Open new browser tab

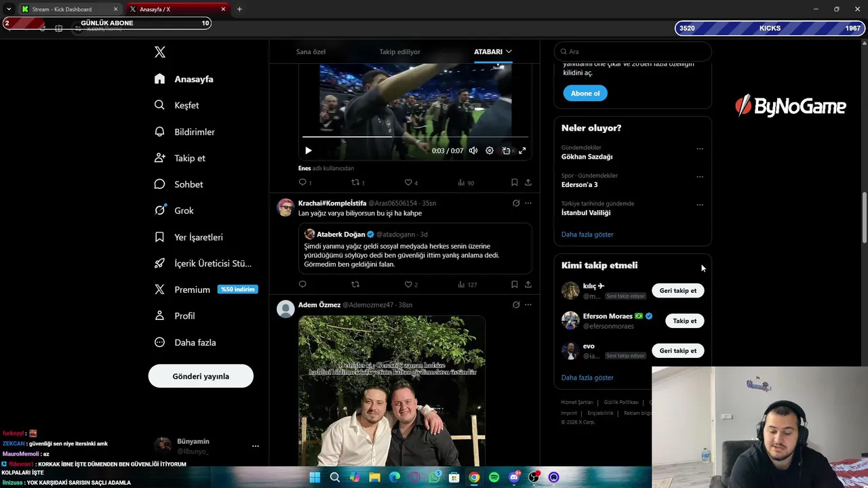(x=239, y=9)
